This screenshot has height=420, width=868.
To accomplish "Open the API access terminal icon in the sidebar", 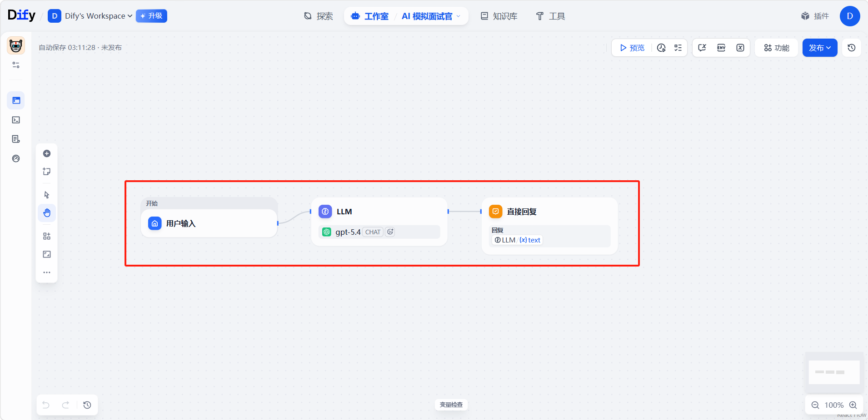I will tap(16, 120).
